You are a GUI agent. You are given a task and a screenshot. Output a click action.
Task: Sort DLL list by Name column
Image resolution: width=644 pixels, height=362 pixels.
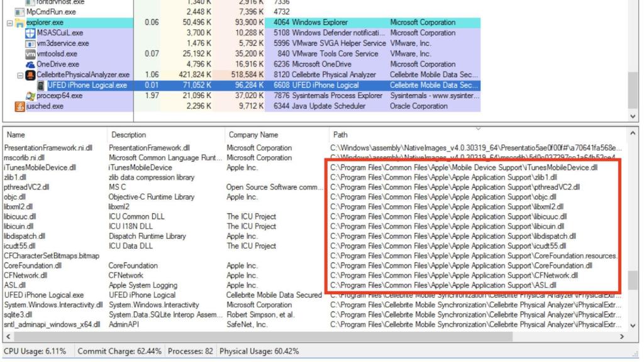tap(16, 134)
